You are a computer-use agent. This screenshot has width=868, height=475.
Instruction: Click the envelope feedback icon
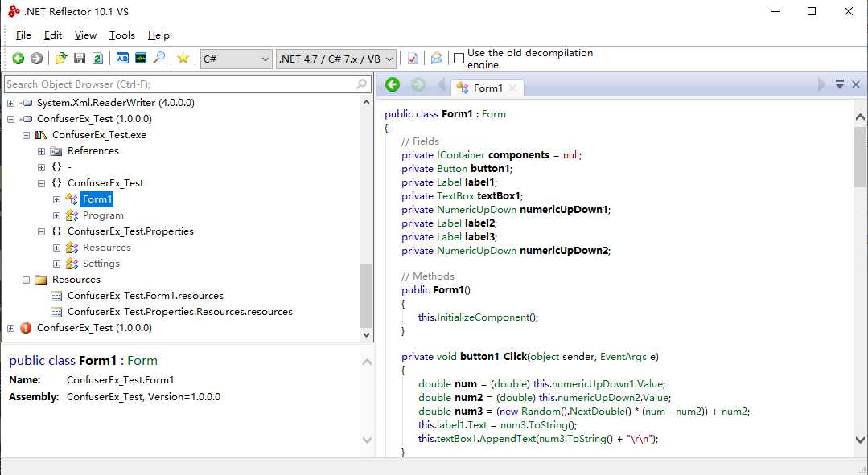tap(437, 58)
